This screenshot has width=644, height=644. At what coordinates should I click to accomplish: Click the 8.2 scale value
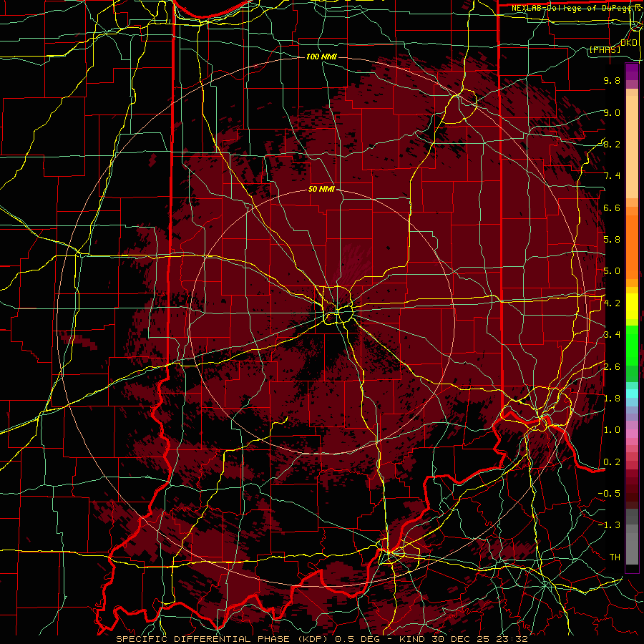point(612,144)
